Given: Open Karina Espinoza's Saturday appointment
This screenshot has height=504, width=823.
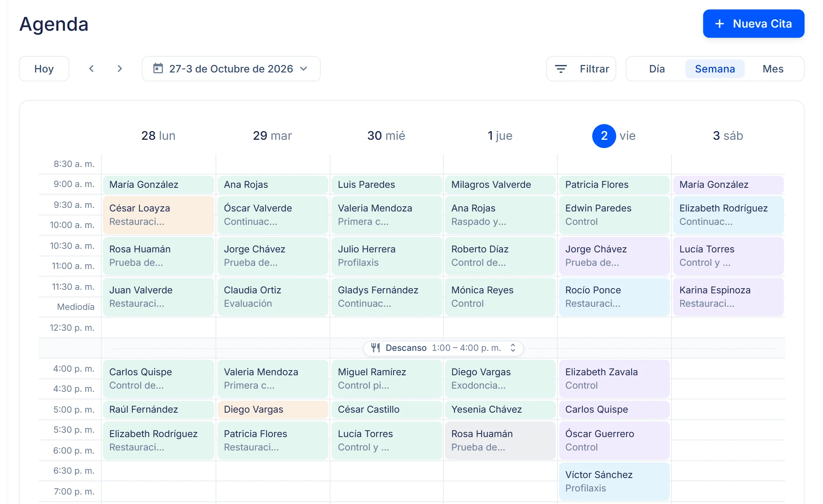Looking at the screenshot, I should (x=728, y=297).
